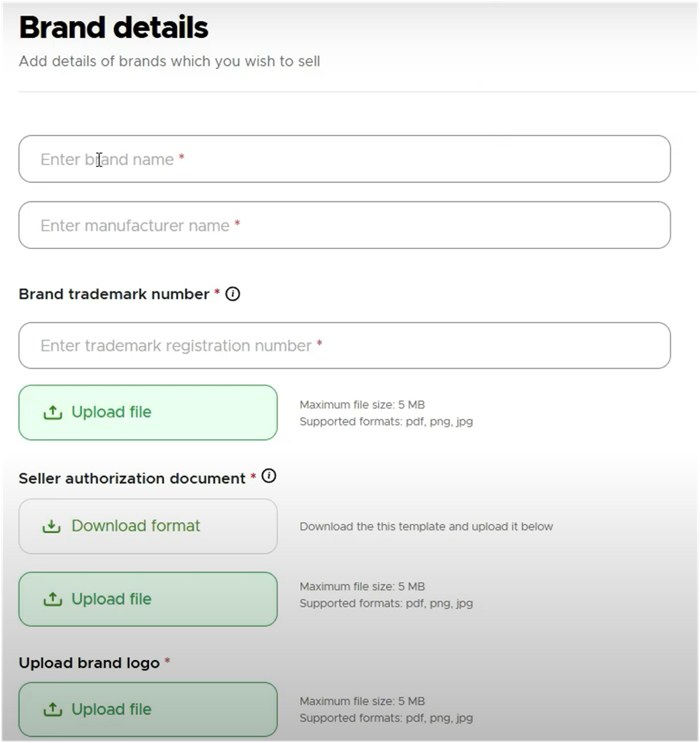
Task: Select the Brand details heading
Action: (x=114, y=27)
